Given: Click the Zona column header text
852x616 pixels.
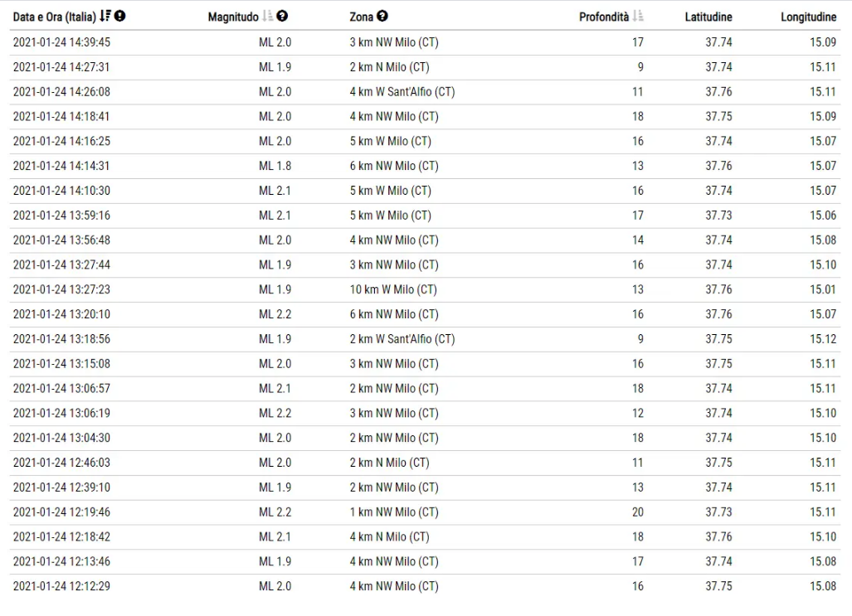Looking at the screenshot, I should pos(362,17).
